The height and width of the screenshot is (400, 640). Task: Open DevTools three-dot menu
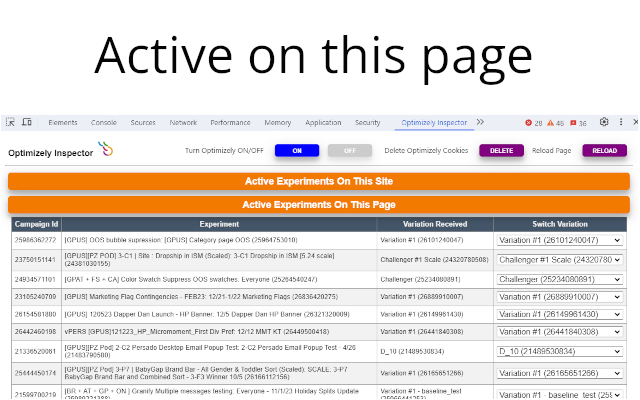tap(621, 122)
